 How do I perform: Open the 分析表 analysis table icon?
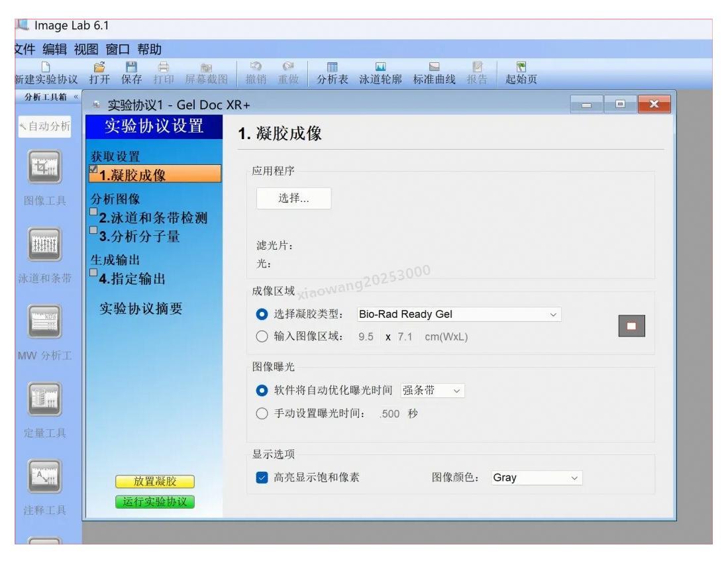(x=333, y=67)
